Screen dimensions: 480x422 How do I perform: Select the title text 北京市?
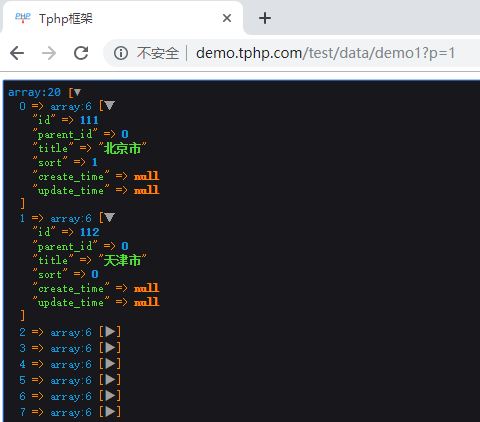coord(122,148)
